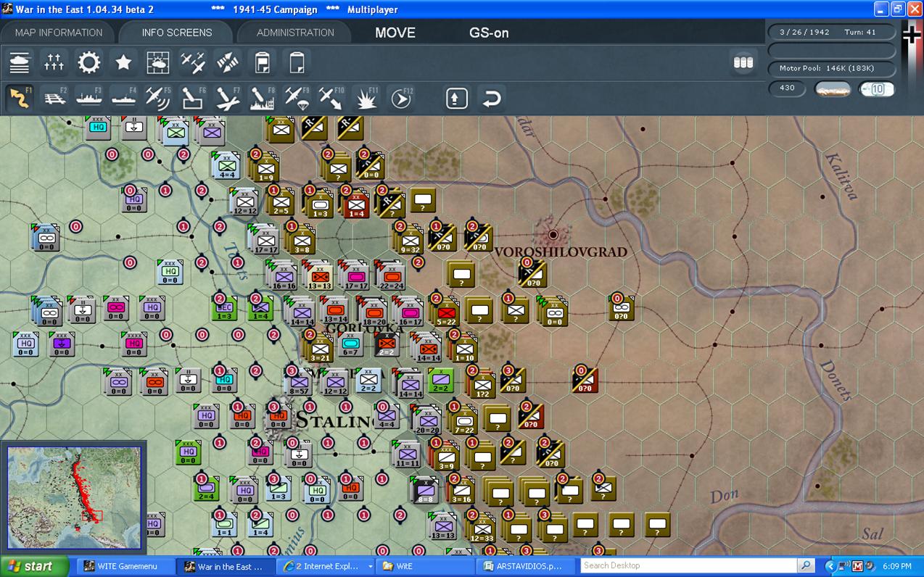Select Voroshilovgrad city hex
924x577 pixels.
pyautogui.click(x=553, y=235)
